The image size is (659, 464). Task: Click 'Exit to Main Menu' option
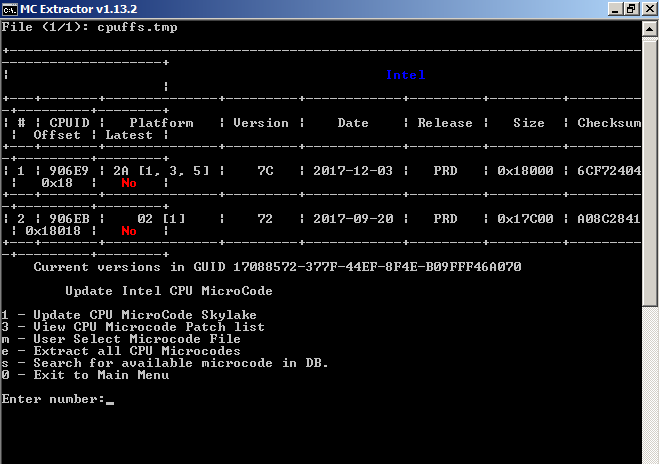pos(88,375)
